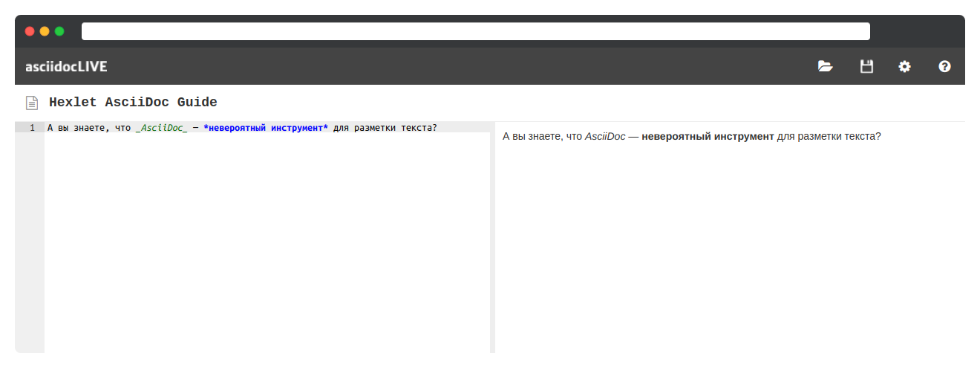
Task: Maximize the window with the green button
Action: click(x=59, y=31)
